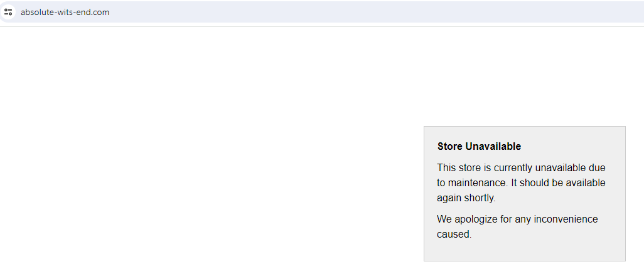
Task: Click empty gray padding below "caused." text
Action: (525, 250)
